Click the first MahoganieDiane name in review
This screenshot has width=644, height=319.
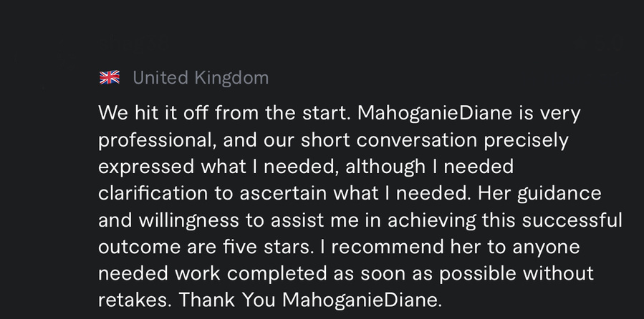pyautogui.click(x=433, y=113)
